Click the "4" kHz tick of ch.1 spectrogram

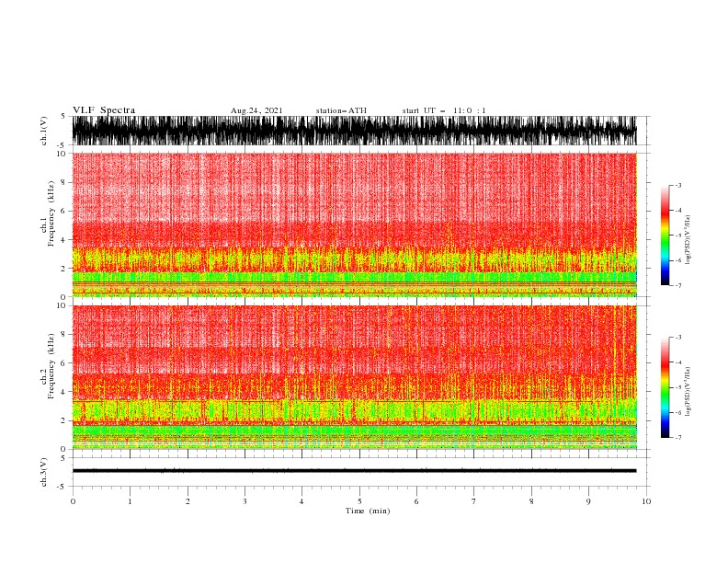pyautogui.click(x=63, y=240)
